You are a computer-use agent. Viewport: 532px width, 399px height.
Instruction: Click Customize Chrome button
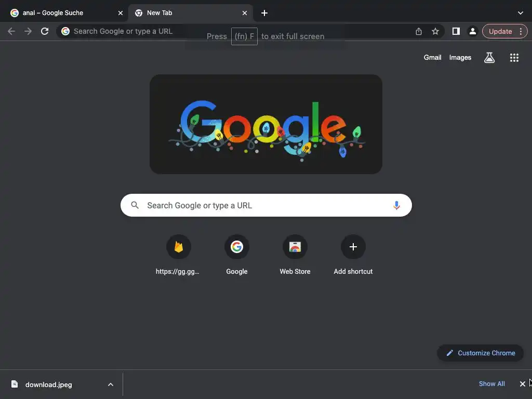coord(481,353)
